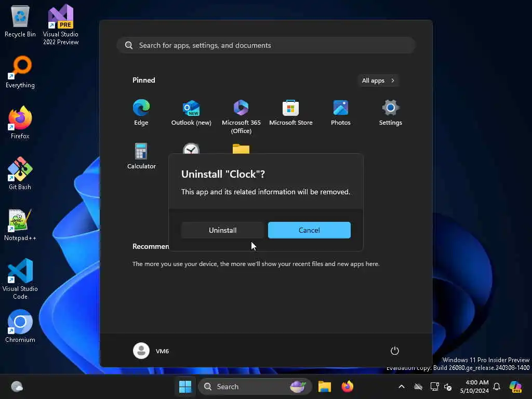
Task: Open Recycle Bin desktop icon
Action: click(20, 22)
